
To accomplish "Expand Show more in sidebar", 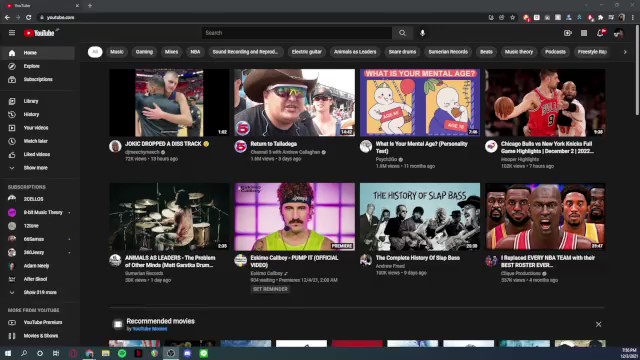I will (38, 168).
